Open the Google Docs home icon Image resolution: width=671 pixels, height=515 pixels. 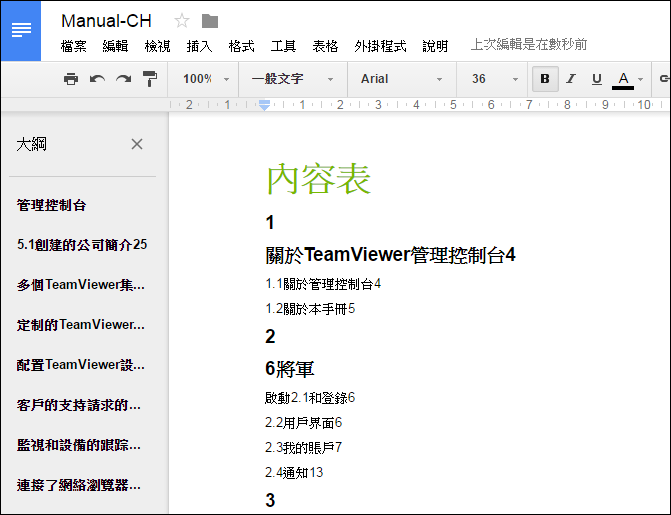pyautogui.click(x=21, y=31)
